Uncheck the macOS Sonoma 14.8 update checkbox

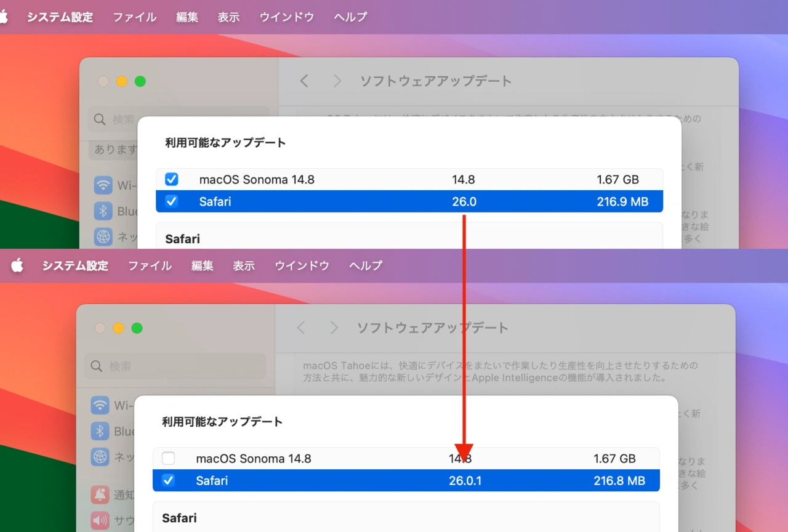point(171,179)
